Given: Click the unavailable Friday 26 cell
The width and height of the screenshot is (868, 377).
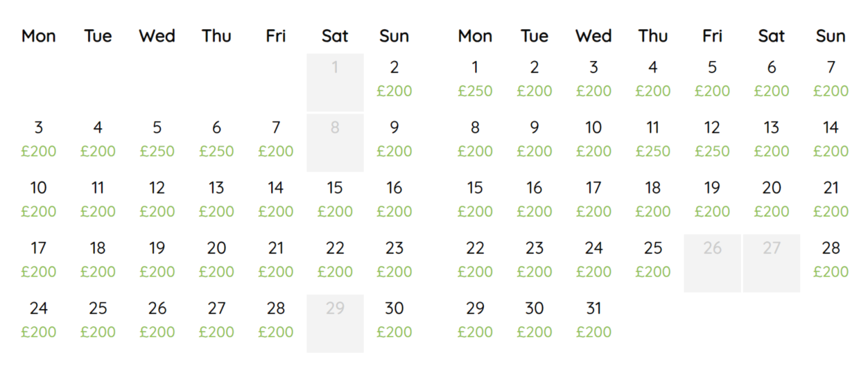Looking at the screenshot, I should click(x=712, y=263).
